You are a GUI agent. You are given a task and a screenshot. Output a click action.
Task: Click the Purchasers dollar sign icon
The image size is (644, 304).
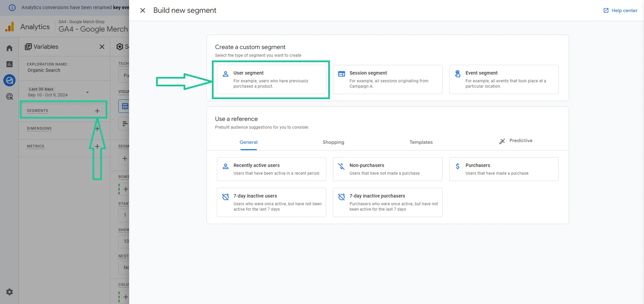[458, 166]
